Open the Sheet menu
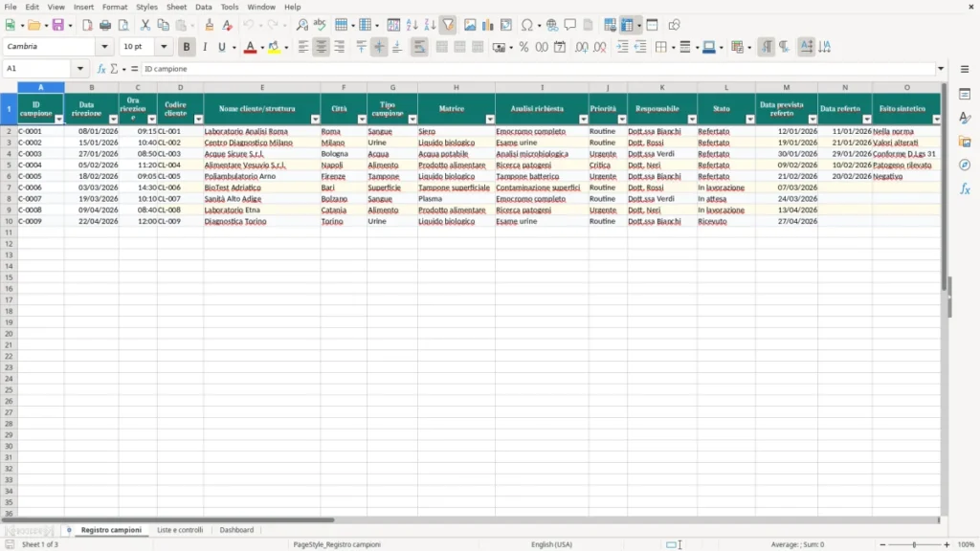The image size is (980, 551). pyautogui.click(x=176, y=7)
